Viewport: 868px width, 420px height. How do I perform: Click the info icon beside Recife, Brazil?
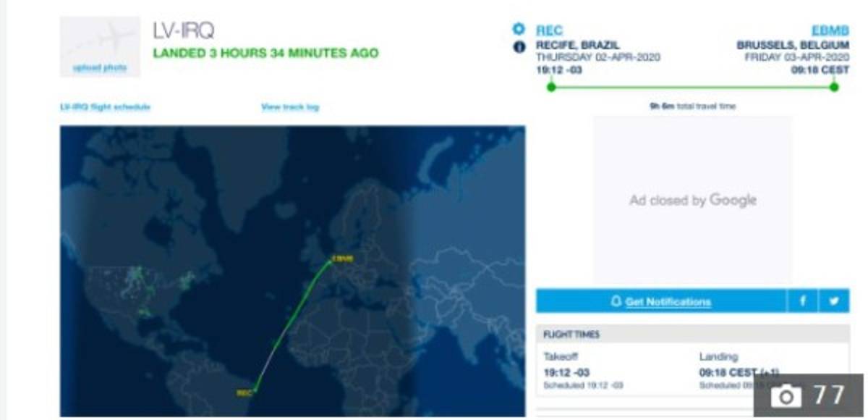[x=518, y=47]
